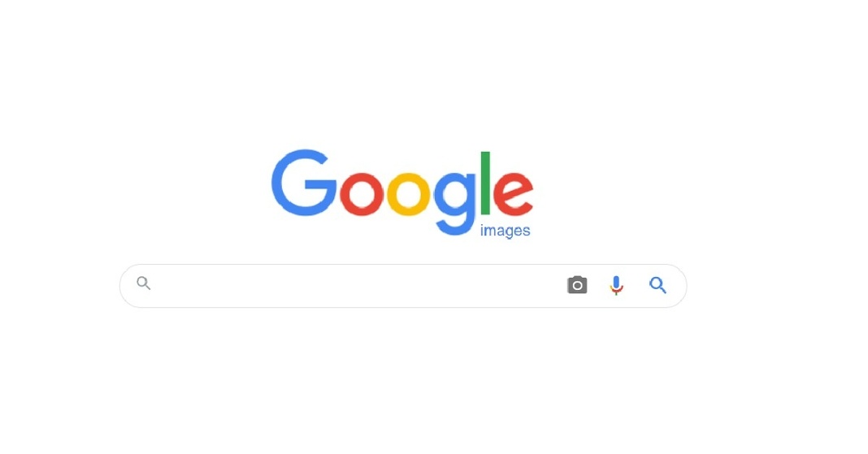This screenshot has width=868, height=454.
Task: Click the lens circle of camera icon
Action: 577,286
